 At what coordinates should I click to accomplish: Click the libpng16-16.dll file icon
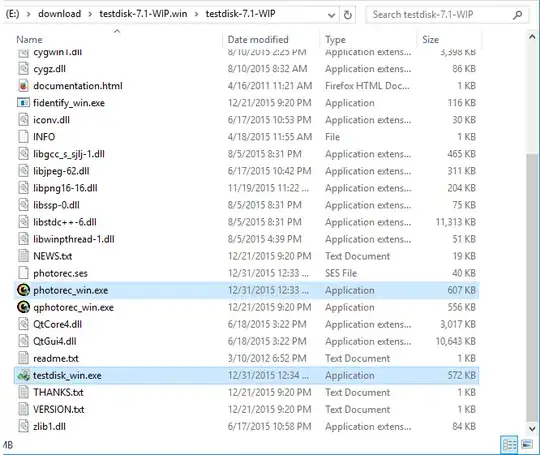click(23, 188)
